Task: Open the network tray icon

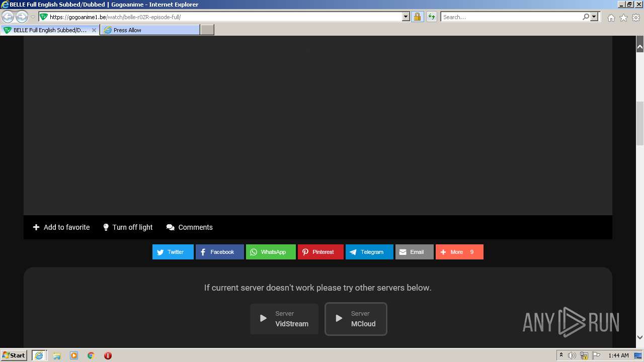Action: [x=584, y=355]
